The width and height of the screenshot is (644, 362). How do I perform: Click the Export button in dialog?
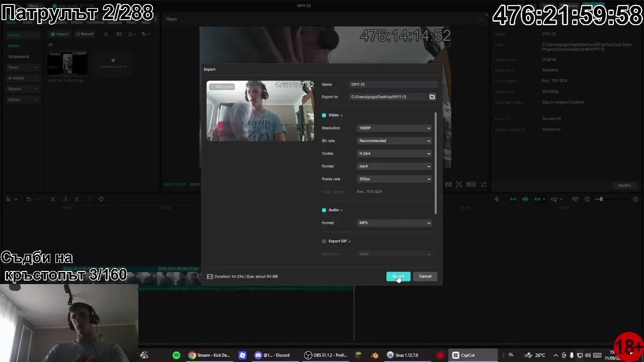[x=398, y=276]
